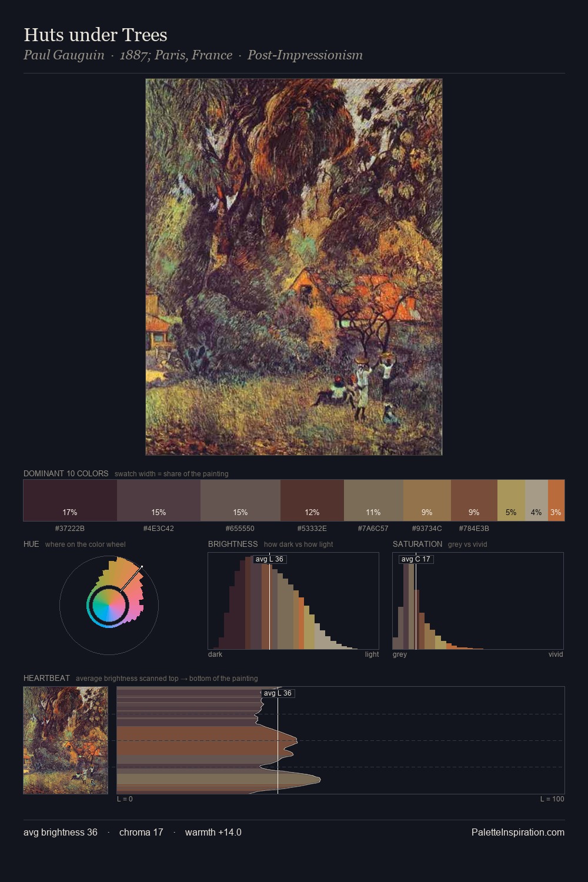Screen dimensions: 588x882
Task: Click the 'avg L 36' label in Heartbeat
Action: (278, 693)
